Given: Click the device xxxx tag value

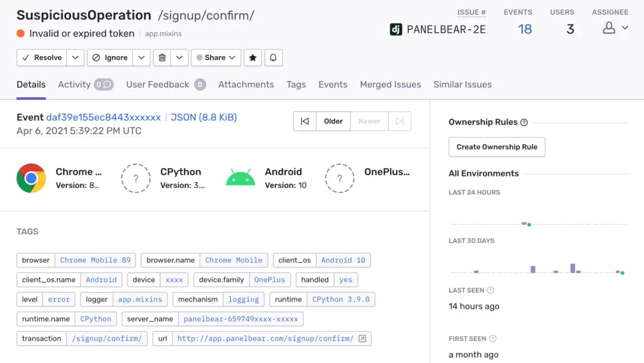Looking at the screenshot, I should pos(174,280).
